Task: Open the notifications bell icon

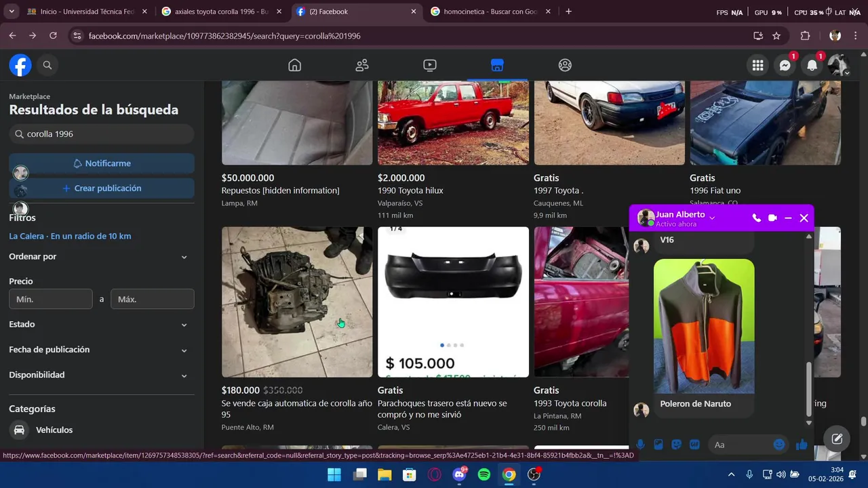Action: click(x=812, y=65)
